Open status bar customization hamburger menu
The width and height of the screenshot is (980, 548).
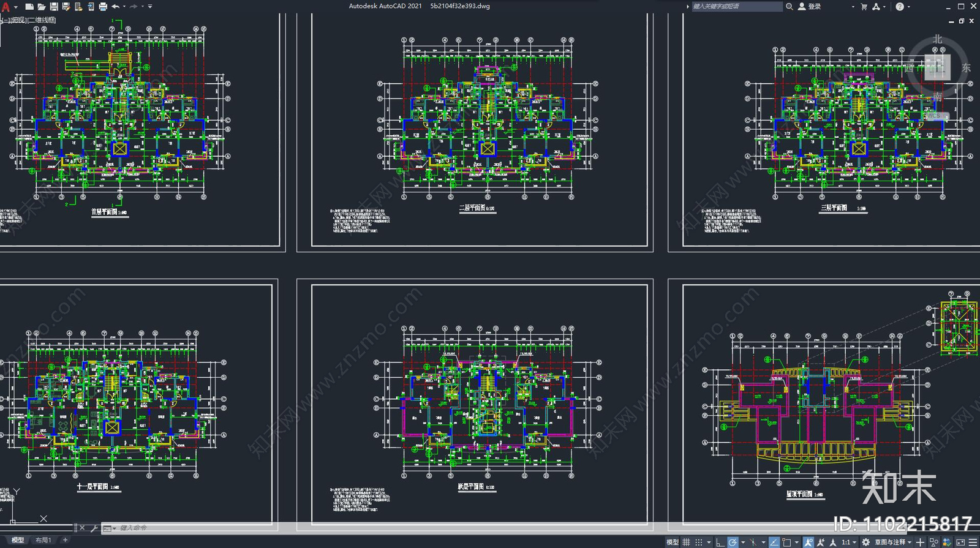point(973,542)
